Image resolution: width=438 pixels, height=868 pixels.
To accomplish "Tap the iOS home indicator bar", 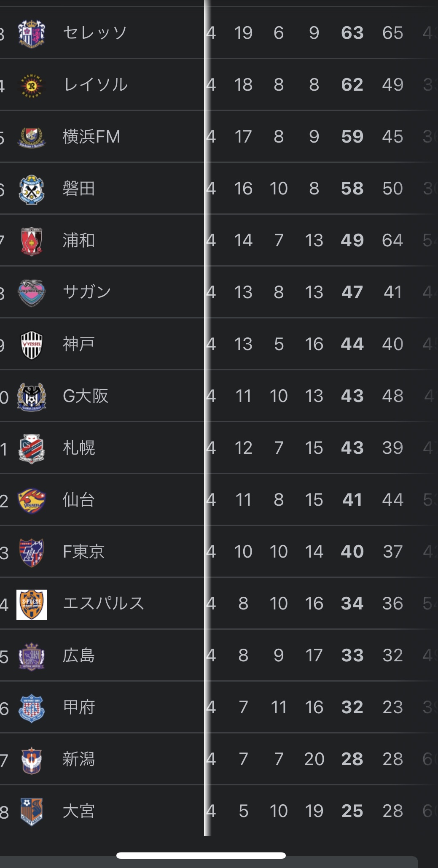I will (x=201, y=855).
